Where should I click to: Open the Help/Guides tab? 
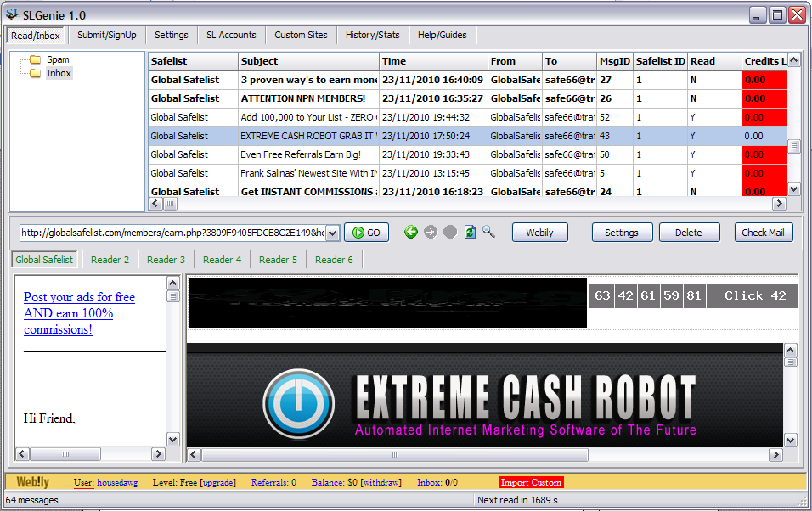[443, 35]
